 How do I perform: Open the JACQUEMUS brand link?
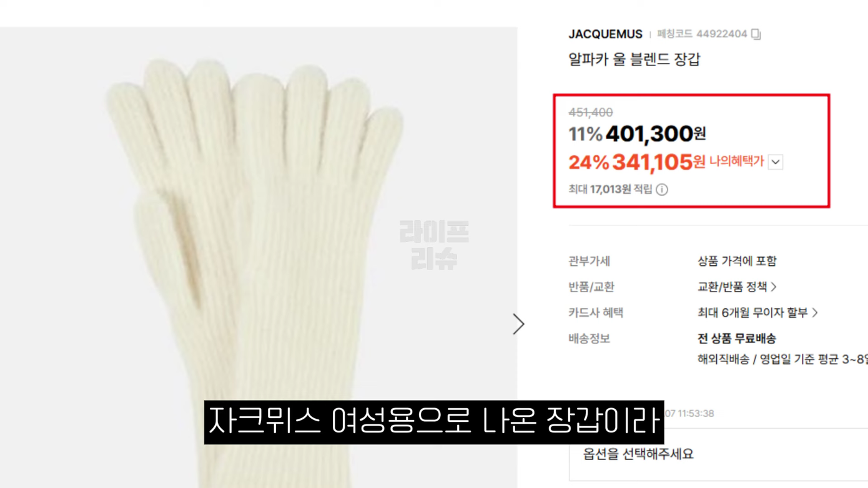(x=605, y=34)
